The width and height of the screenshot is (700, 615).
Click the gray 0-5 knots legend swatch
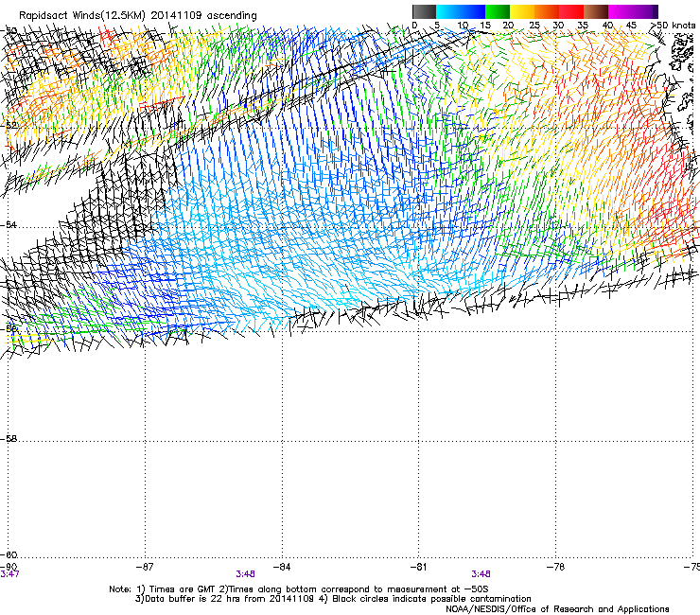(x=424, y=11)
